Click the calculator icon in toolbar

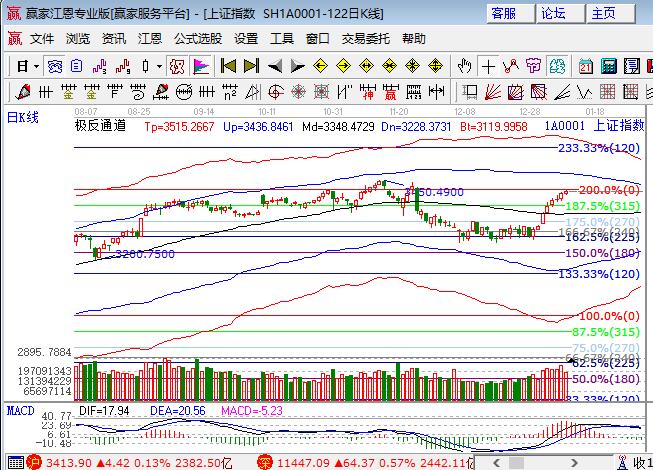point(607,67)
